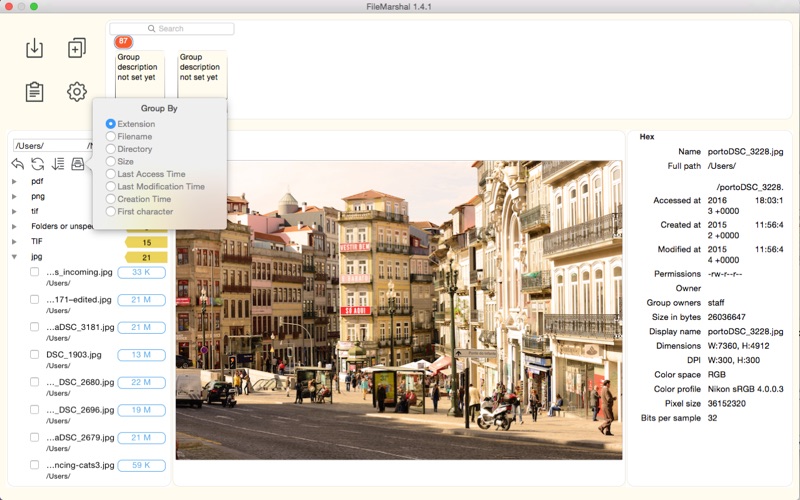
Task: Check the ...aDSC_3181.jpg checkbox
Action: [x=34, y=327]
